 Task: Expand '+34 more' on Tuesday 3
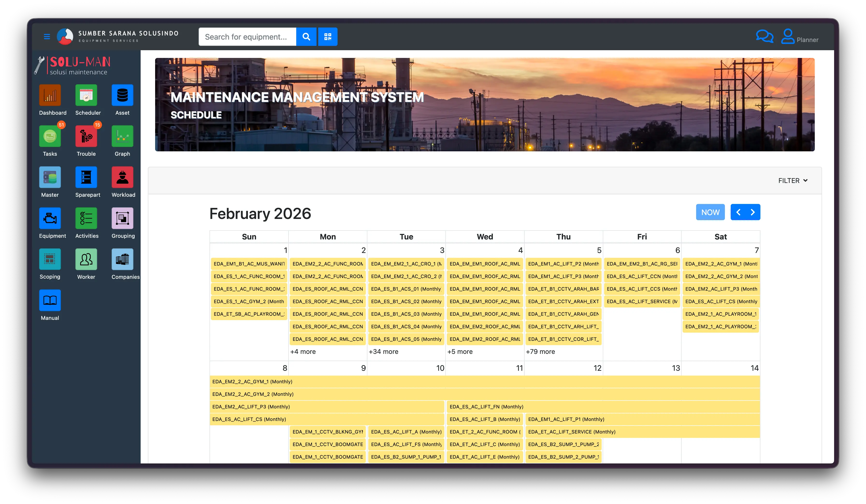[383, 351]
